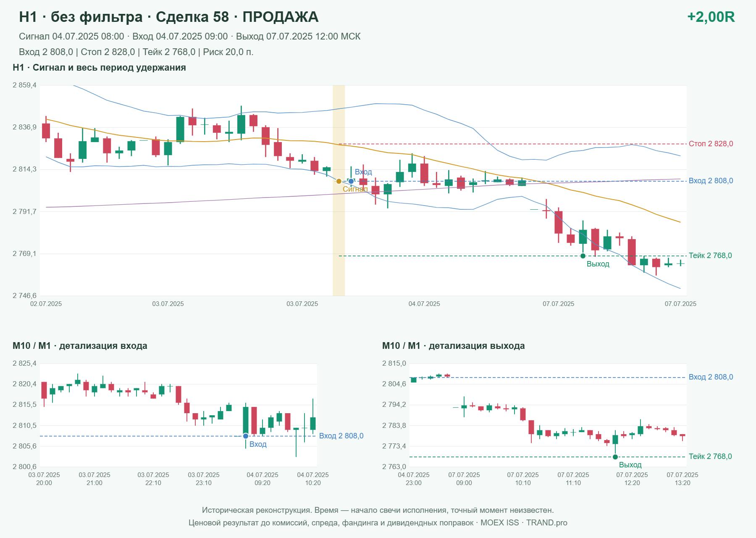Click the 2 769,1 price axis label

[x=24, y=254]
